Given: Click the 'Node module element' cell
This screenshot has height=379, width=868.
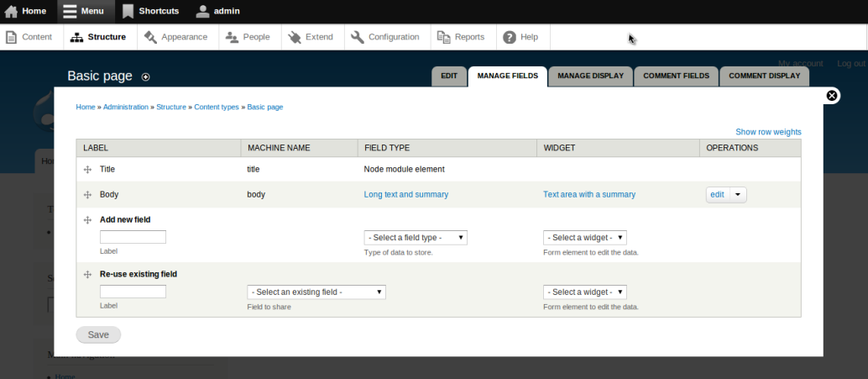Looking at the screenshot, I should pos(404,170).
